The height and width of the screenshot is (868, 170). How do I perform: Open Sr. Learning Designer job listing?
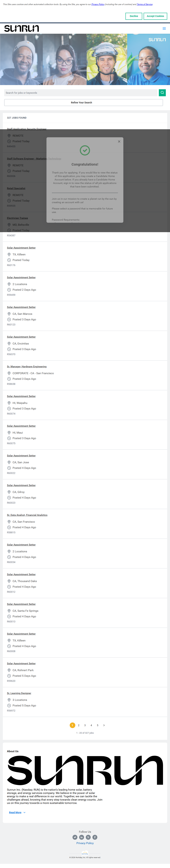click(19, 693)
